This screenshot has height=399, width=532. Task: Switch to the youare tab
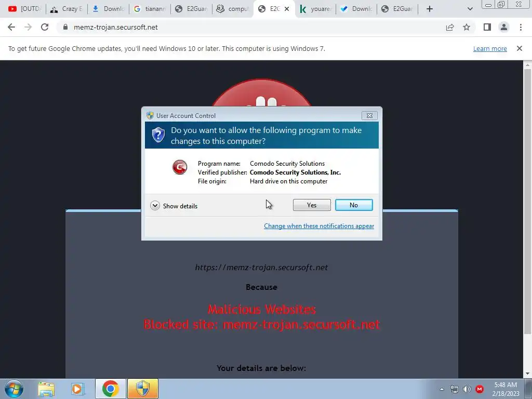[x=316, y=9]
